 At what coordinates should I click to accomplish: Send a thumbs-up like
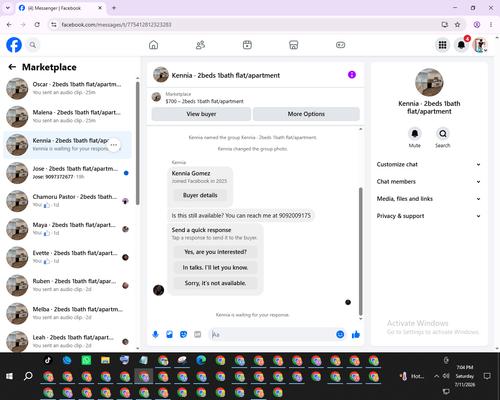[356, 334]
